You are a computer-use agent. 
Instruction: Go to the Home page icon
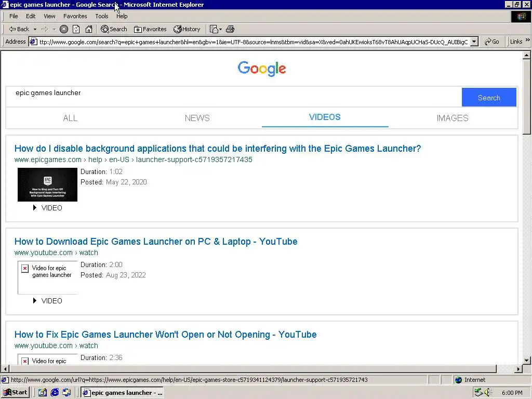(x=88, y=29)
